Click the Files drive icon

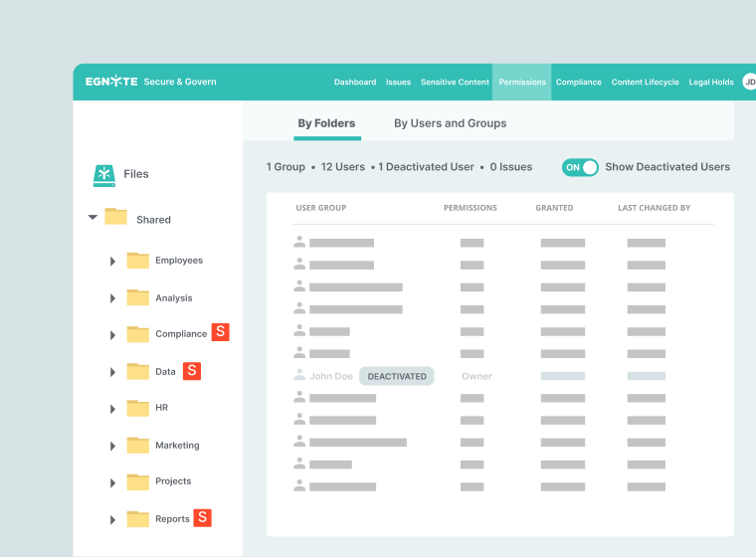point(104,174)
